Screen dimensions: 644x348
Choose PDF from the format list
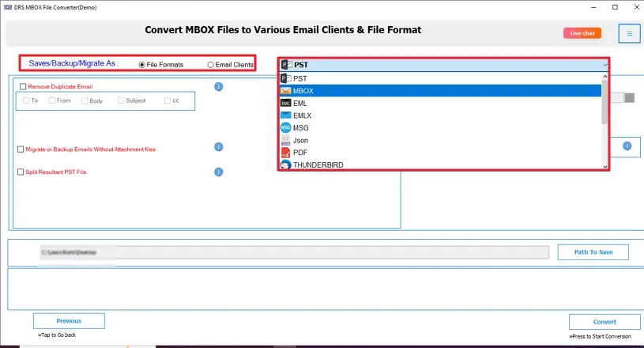[x=441, y=153]
